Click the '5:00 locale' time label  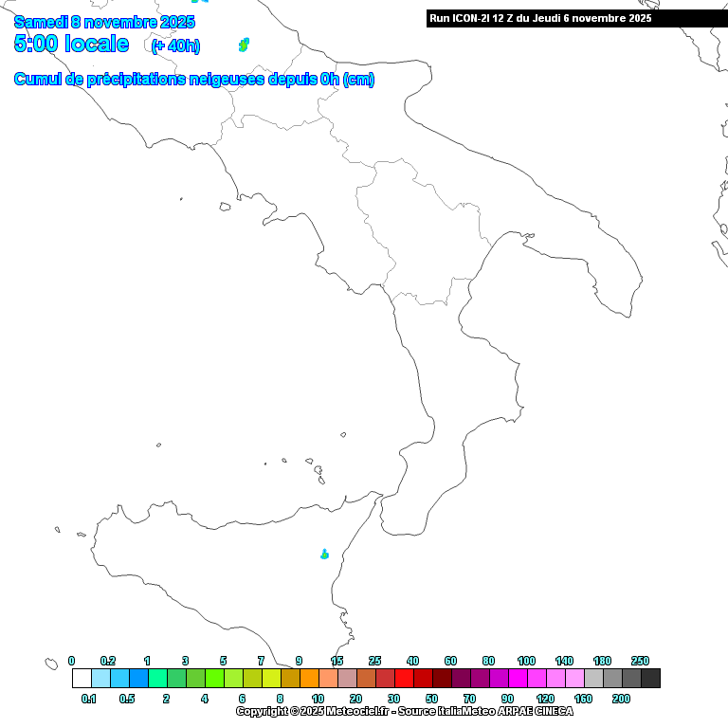[71, 44]
